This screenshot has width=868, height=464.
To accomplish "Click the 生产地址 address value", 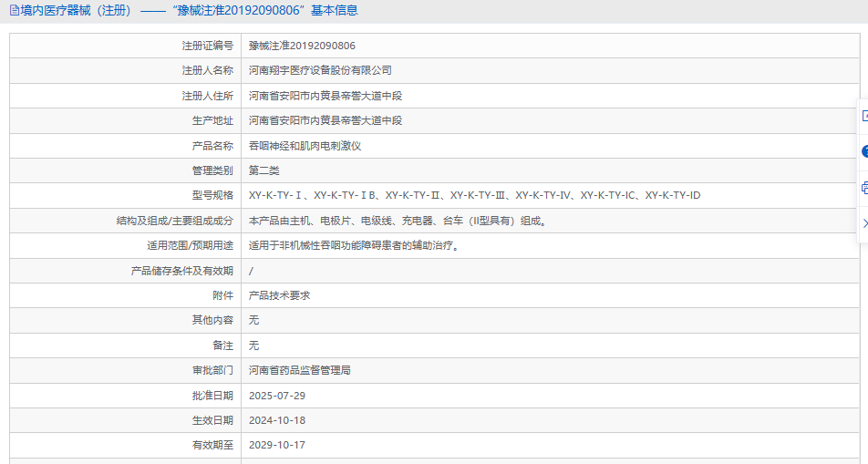I will click(325, 120).
